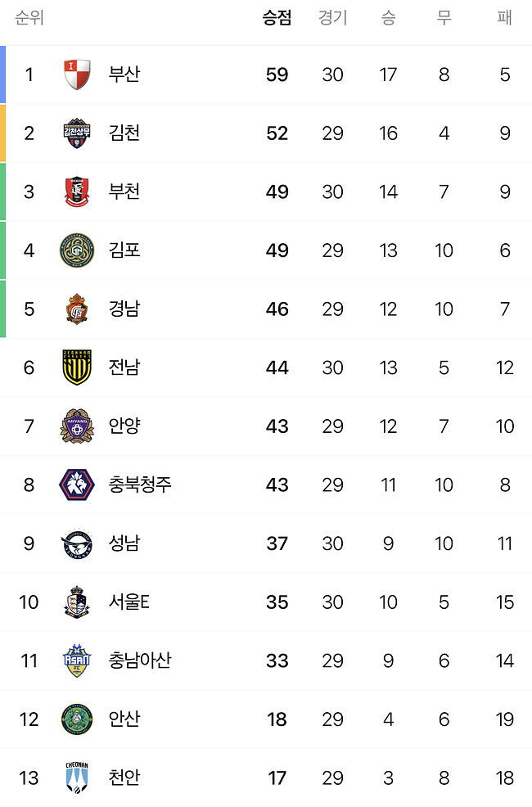532x807 pixels.
Task: Select the Cheonan light-blue shield logo
Action: 77,778
